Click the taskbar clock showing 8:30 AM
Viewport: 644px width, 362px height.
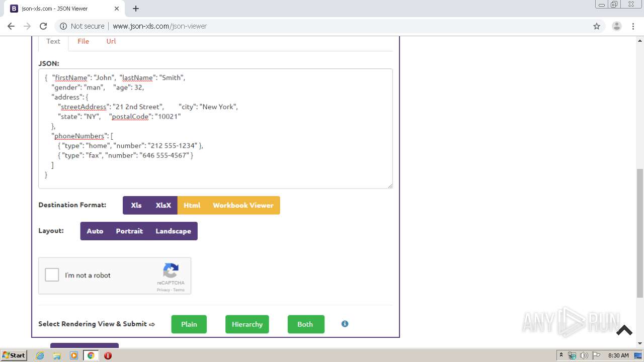click(x=618, y=355)
